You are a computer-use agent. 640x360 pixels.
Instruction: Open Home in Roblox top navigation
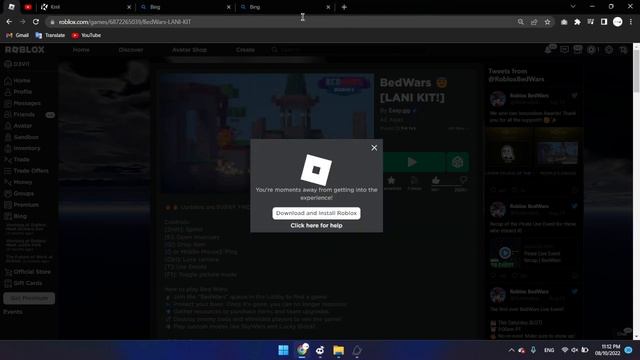tap(81, 50)
